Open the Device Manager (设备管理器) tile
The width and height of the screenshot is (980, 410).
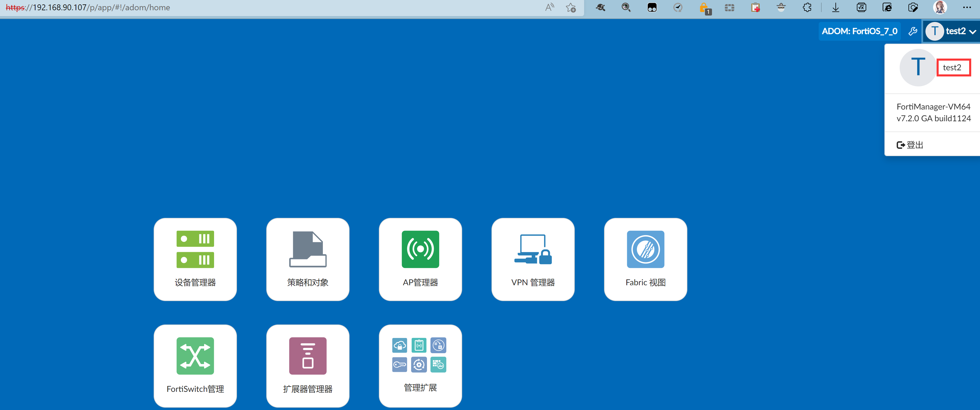point(195,259)
